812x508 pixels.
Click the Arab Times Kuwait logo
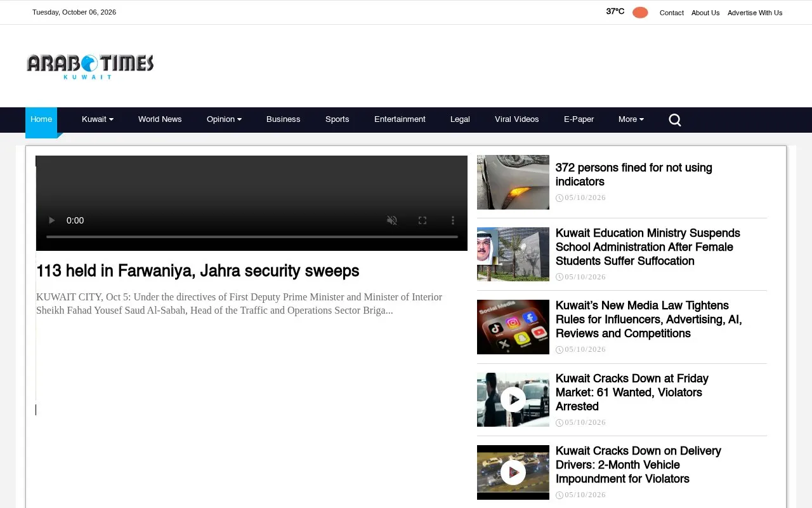[x=90, y=67]
